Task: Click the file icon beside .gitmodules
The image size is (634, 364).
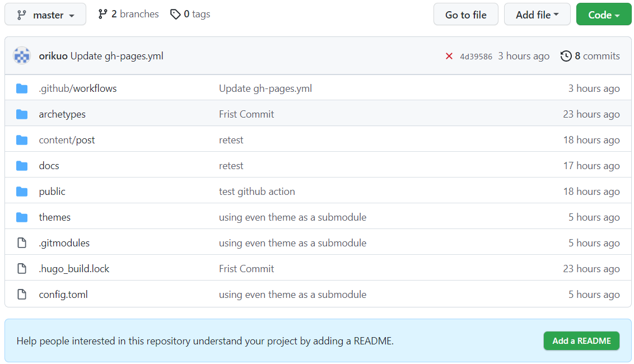Action: click(x=22, y=242)
